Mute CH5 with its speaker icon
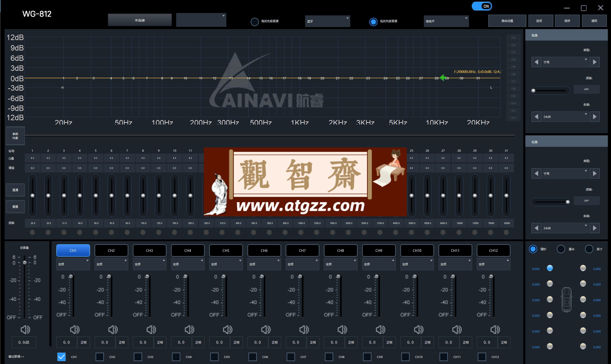This screenshot has width=611, height=364. (x=227, y=329)
